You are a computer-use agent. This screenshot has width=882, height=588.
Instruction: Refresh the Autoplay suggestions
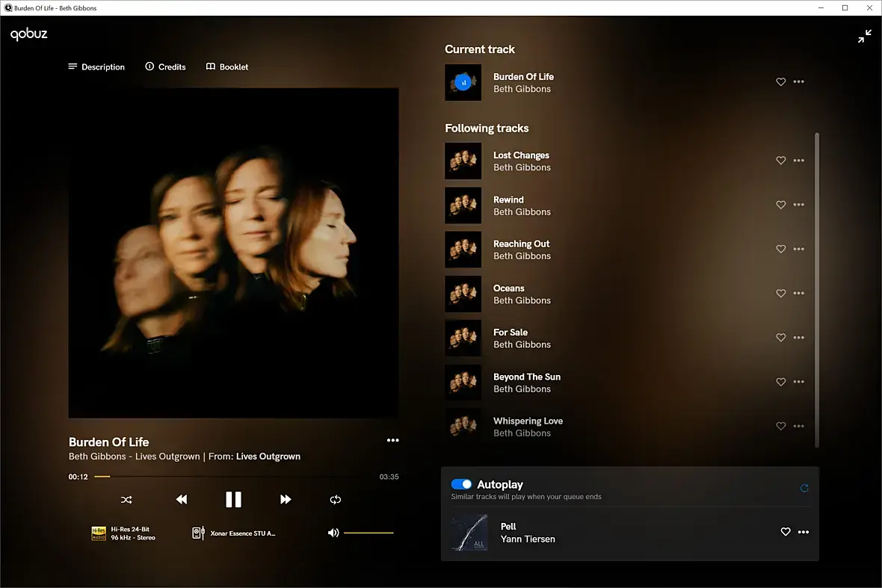click(804, 488)
